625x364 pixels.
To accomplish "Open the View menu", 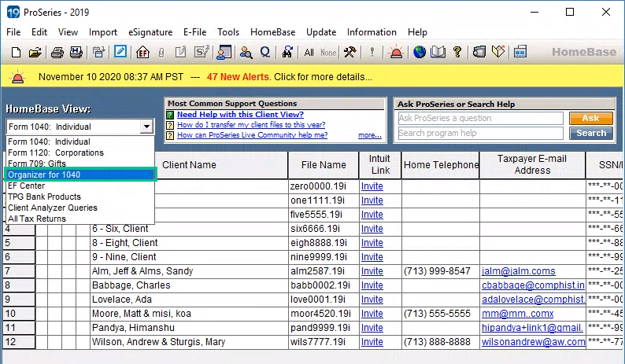I will point(68,32).
